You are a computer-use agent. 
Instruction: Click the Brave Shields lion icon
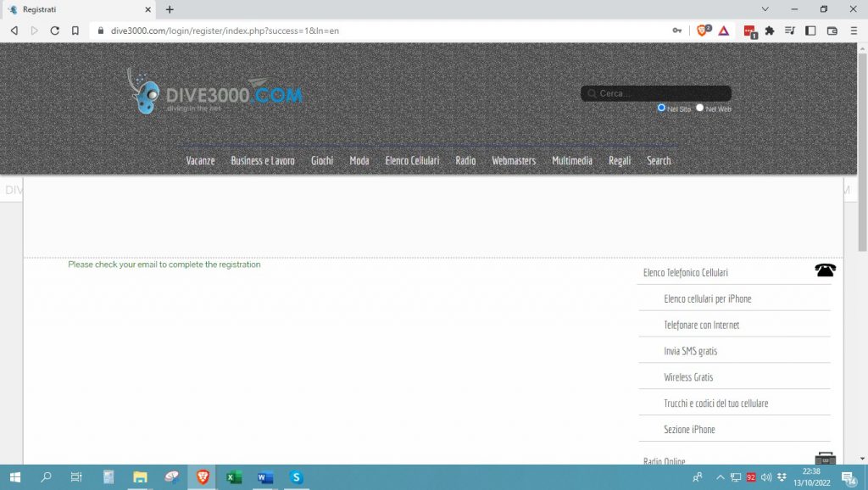[x=702, y=31]
